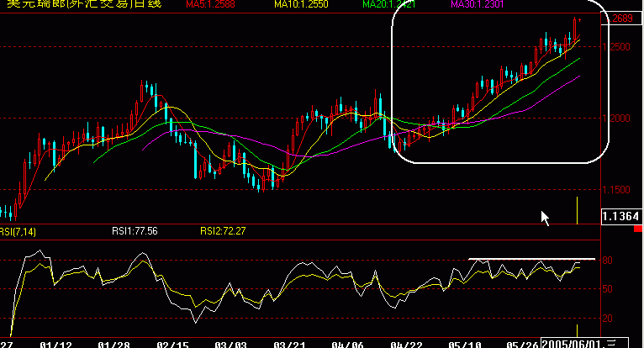This screenshot has height=348, width=644.
Task: Click the yellow RSI2:72.27 value
Action: pos(223,231)
